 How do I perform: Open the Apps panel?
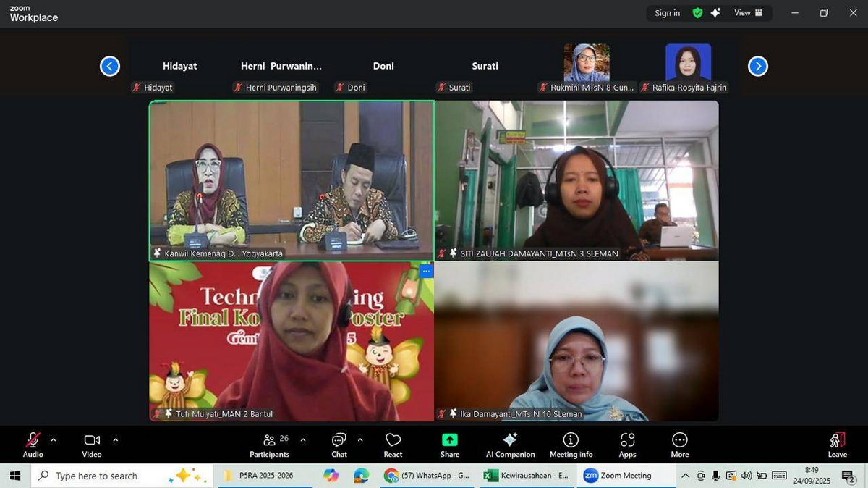point(627,445)
